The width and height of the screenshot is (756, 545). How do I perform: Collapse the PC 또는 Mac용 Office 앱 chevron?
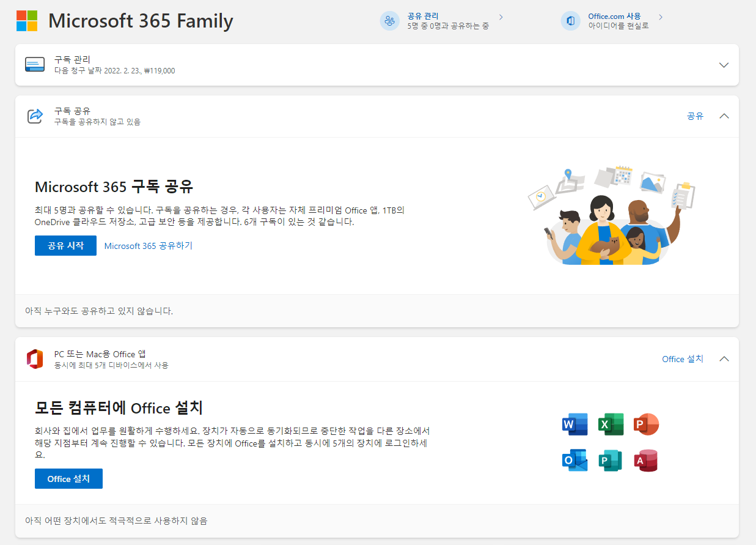click(x=724, y=359)
